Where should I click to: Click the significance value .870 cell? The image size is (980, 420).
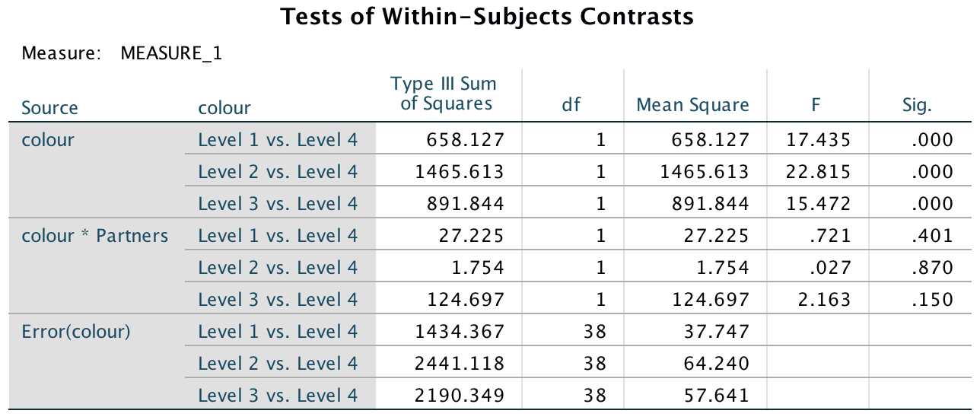tap(933, 268)
